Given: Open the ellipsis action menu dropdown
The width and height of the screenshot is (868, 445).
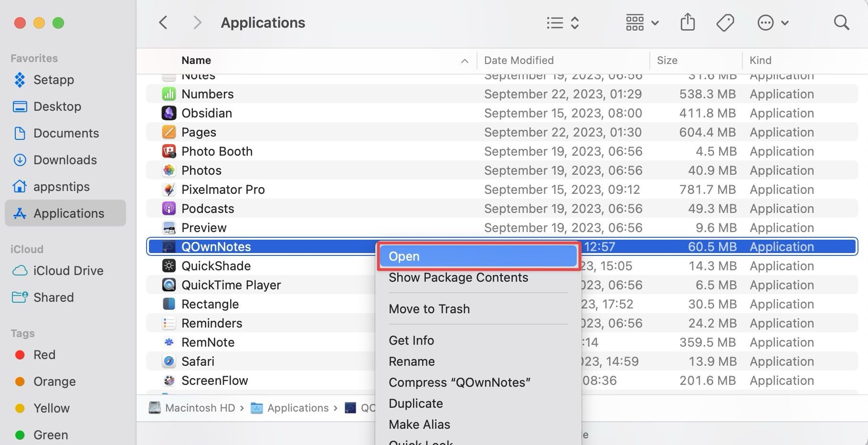Looking at the screenshot, I should [773, 22].
